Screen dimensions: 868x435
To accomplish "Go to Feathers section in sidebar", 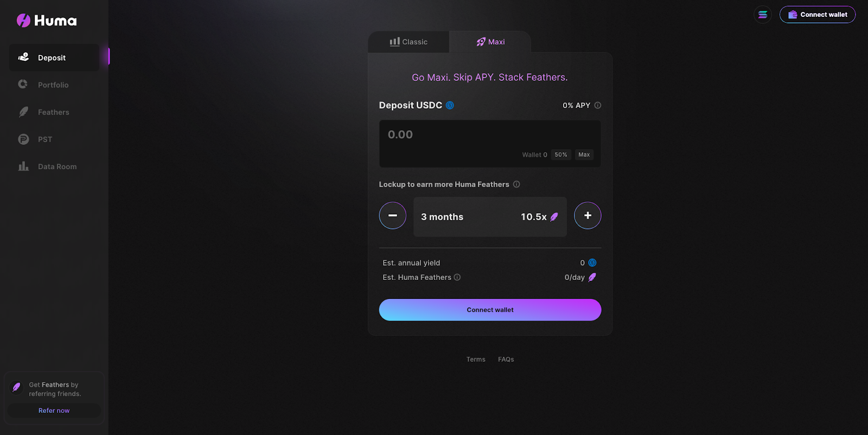I will click(x=53, y=112).
